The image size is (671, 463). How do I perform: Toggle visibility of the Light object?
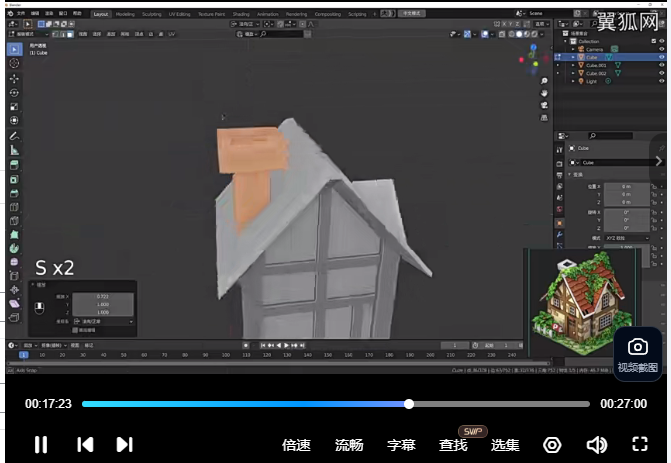[x=661, y=81]
